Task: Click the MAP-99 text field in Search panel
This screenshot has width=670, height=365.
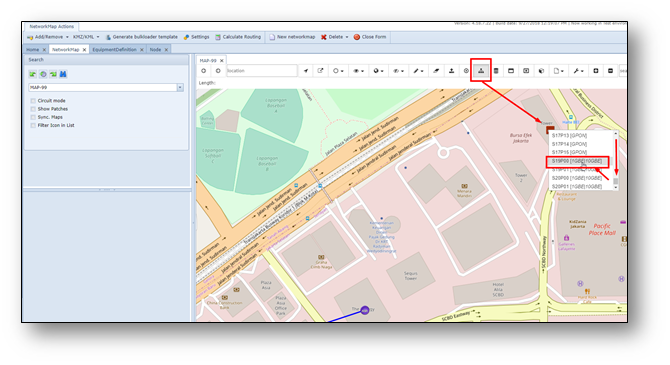Action: pos(103,87)
